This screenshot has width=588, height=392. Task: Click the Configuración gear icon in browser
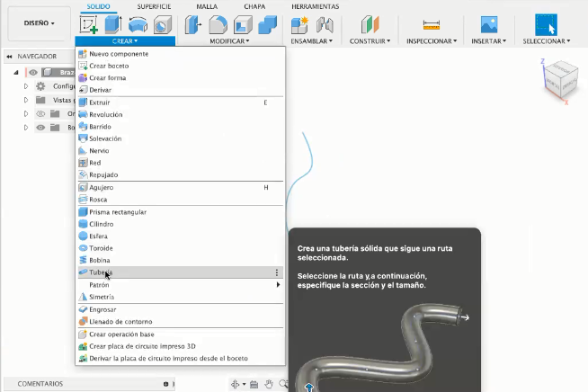pyautogui.click(x=40, y=86)
